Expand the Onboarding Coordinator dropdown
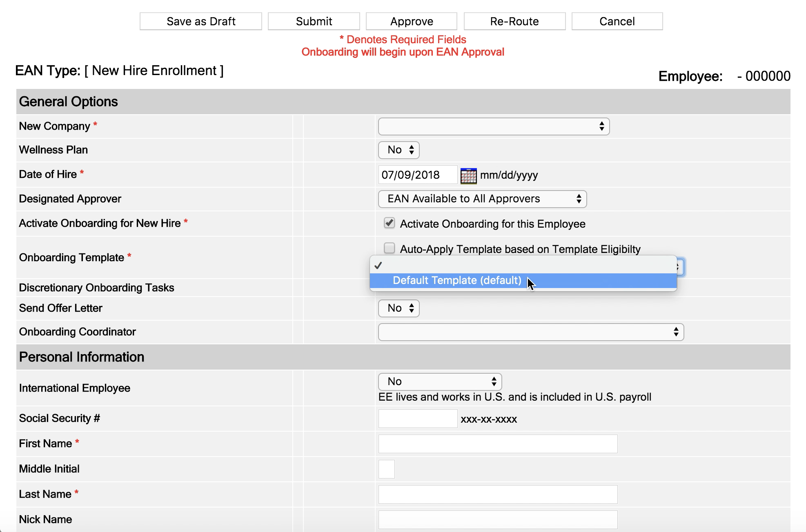This screenshot has width=806, height=532. (531, 332)
